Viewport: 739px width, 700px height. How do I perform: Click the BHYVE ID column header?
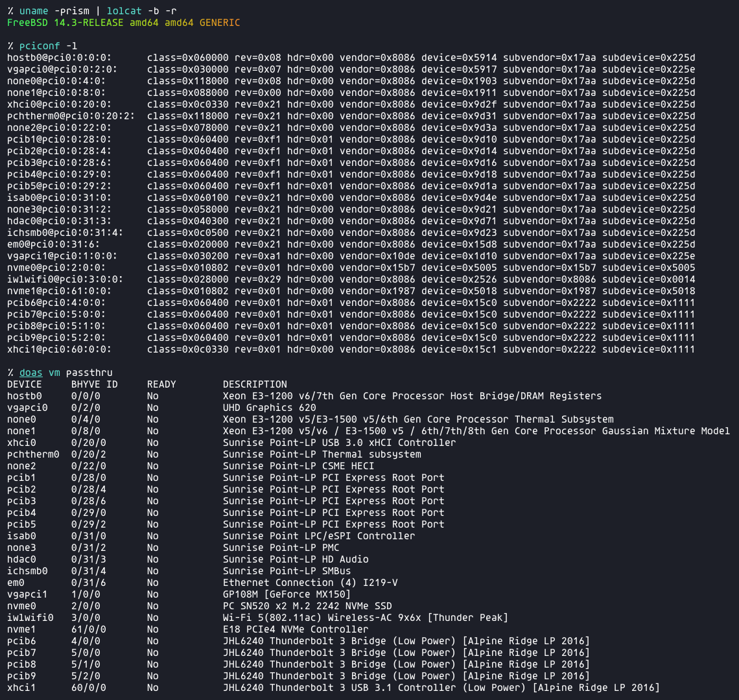[95, 384]
